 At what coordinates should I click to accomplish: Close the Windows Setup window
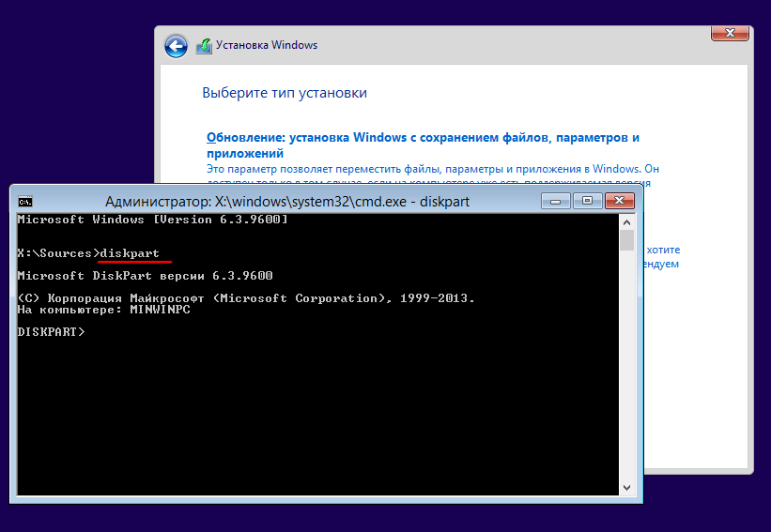[x=730, y=33]
